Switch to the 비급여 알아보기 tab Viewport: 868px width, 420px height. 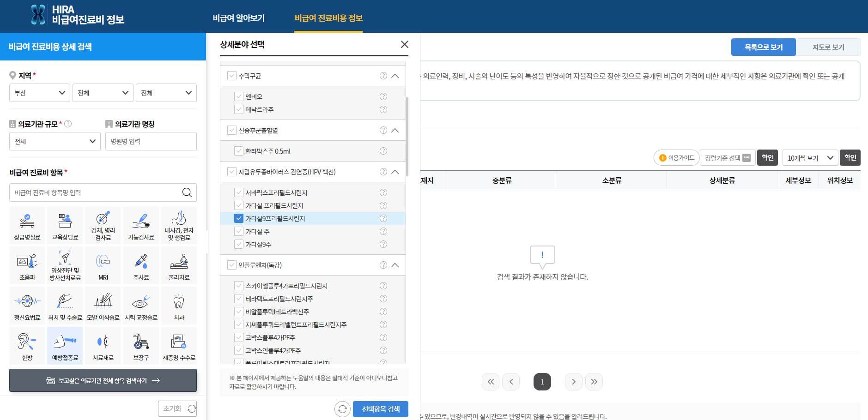tap(238, 18)
